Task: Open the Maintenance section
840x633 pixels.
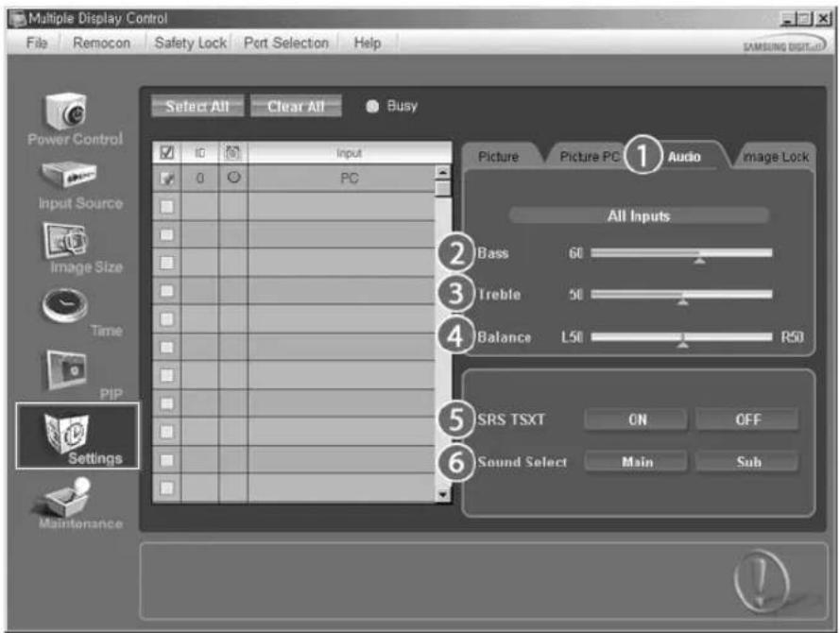Action: pos(77,504)
